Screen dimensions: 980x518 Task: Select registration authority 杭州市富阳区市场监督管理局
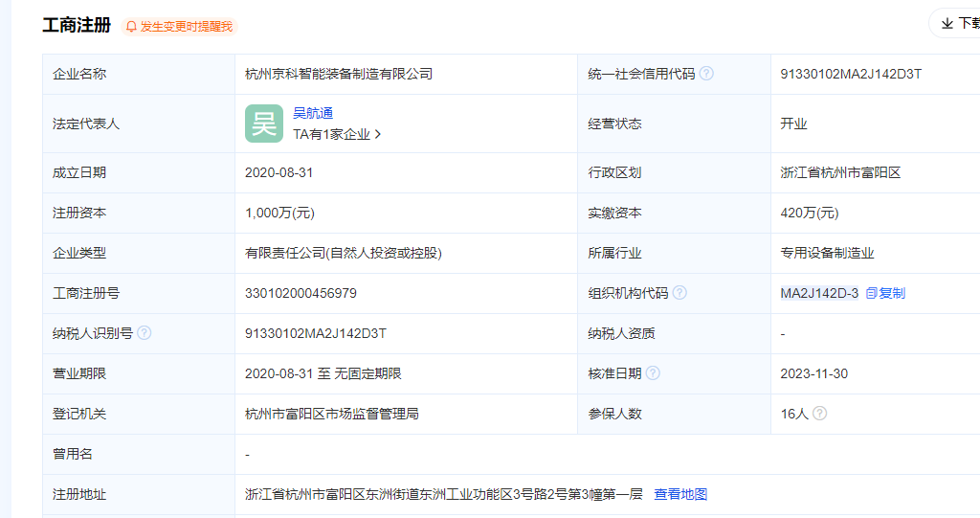(332, 414)
